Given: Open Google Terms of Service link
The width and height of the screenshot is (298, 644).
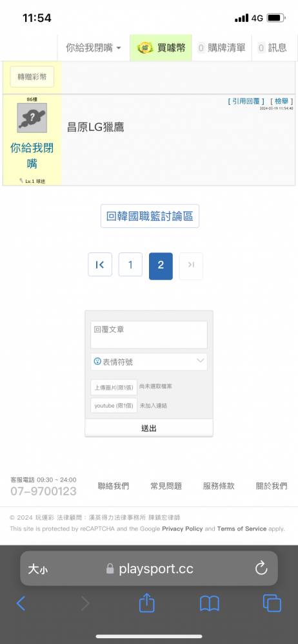Looking at the screenshot, I should [x=242, y=529].
